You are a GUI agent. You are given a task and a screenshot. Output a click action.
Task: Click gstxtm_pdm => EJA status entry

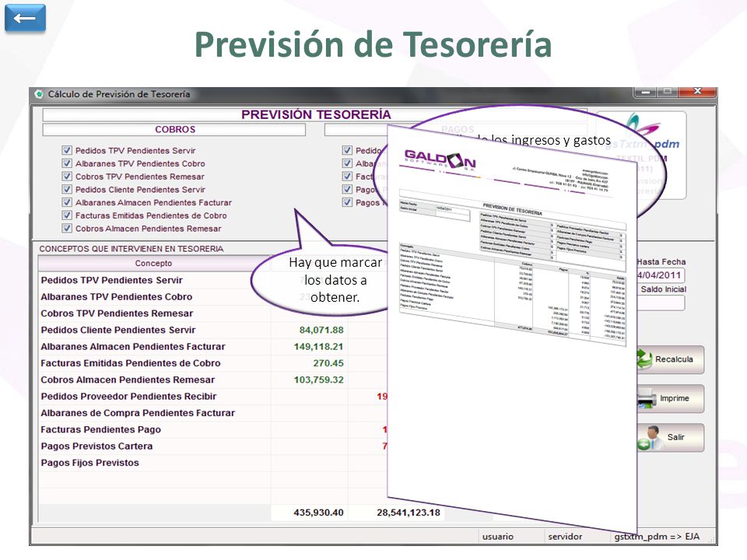(x=657, y=537)
